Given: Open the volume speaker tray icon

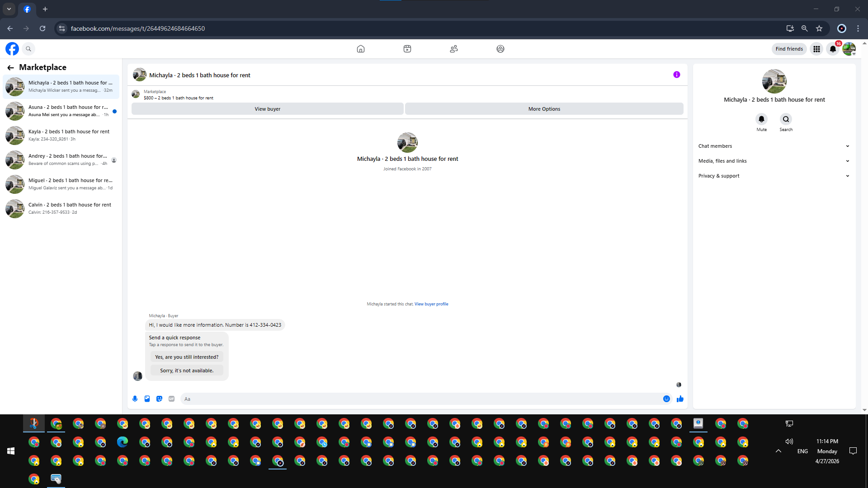Looking at the screenshot, I should (x=789, y=441).
